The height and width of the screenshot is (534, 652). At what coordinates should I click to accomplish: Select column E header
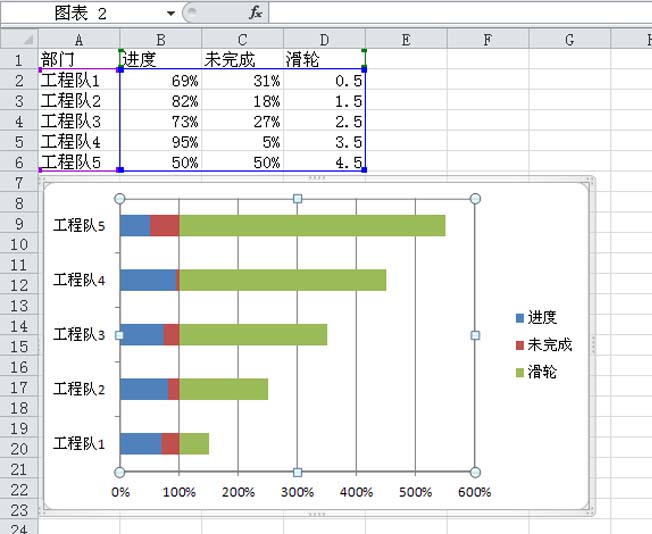coord(406,40)
